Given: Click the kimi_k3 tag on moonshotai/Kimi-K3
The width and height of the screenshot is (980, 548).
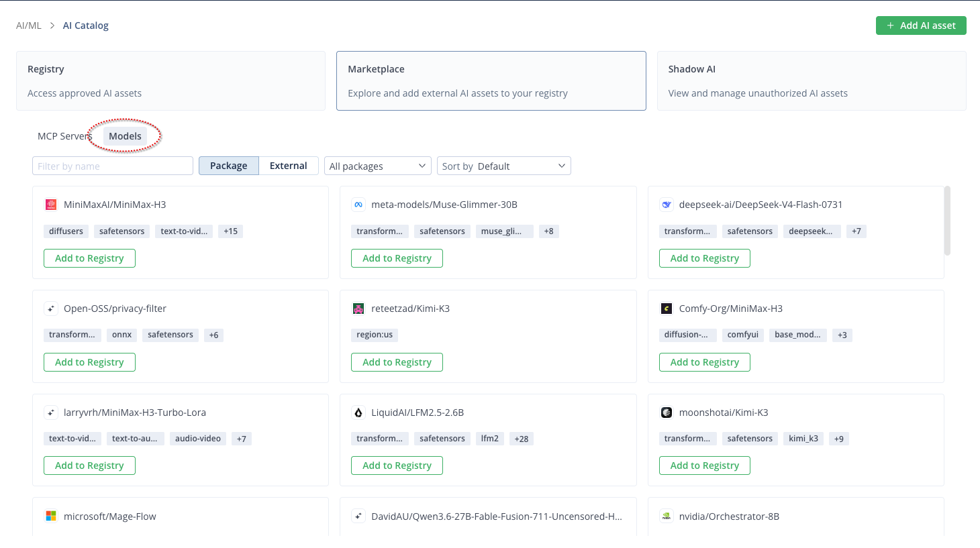Looking at the screenshot, I should (803, 439).
